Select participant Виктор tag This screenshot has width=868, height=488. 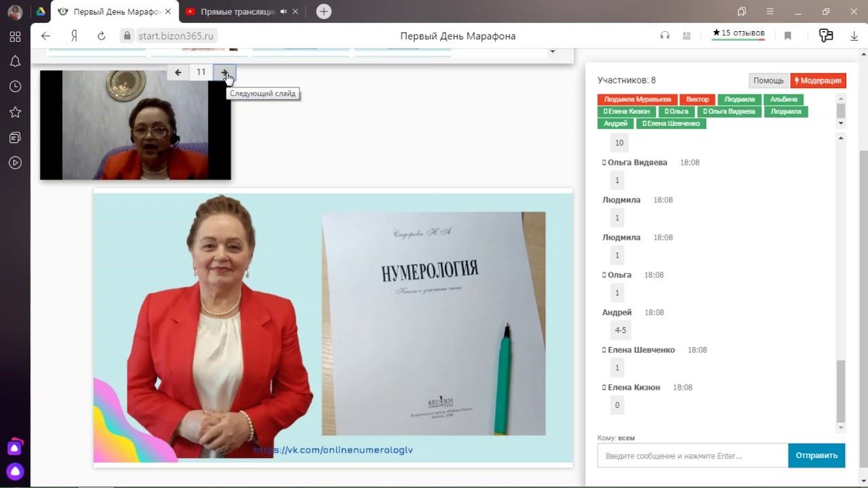click(x=697, y=100)
